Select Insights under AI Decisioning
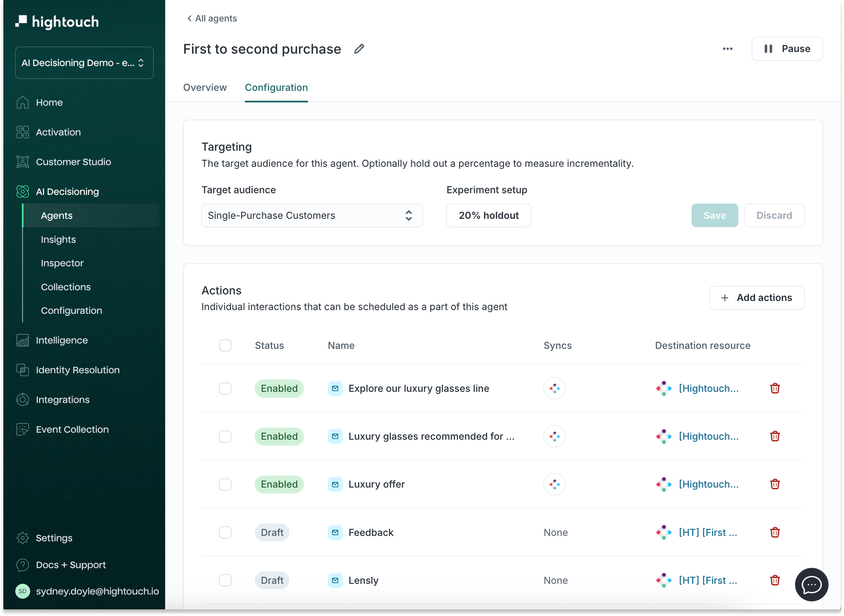The image size is (844, 616). tap(58, 239)
